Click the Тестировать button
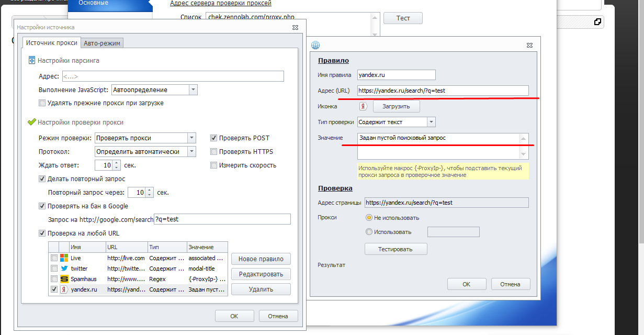Image resolution: width=644 pixels, height=335 pixels. [396, 249]
